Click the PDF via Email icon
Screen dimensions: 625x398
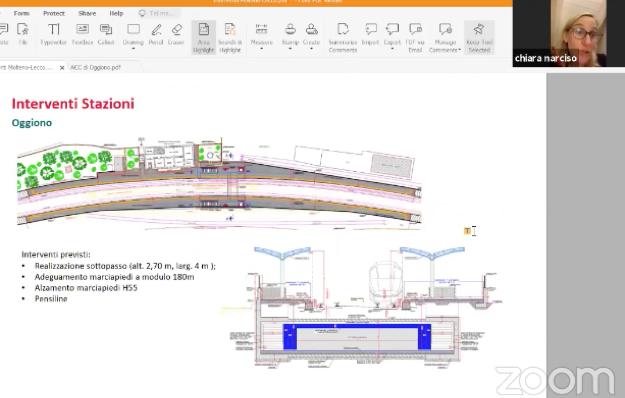tap(415, 37)
